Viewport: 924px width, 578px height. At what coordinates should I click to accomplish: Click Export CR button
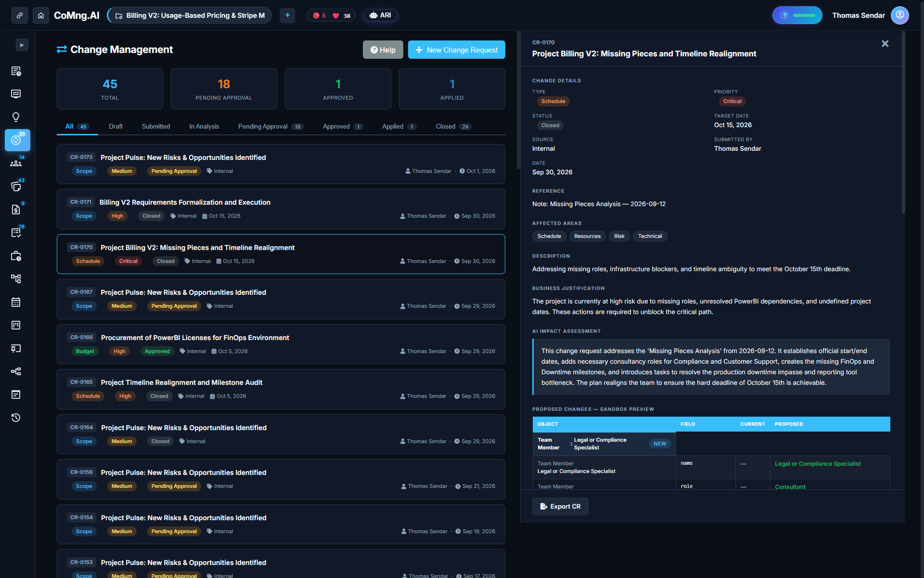pos(560,506)
